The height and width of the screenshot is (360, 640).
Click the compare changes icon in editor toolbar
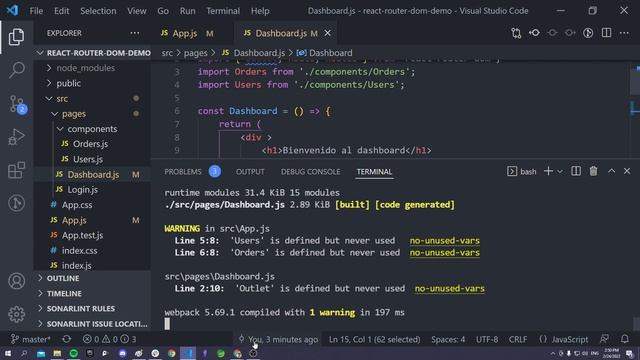coord(516,33)
